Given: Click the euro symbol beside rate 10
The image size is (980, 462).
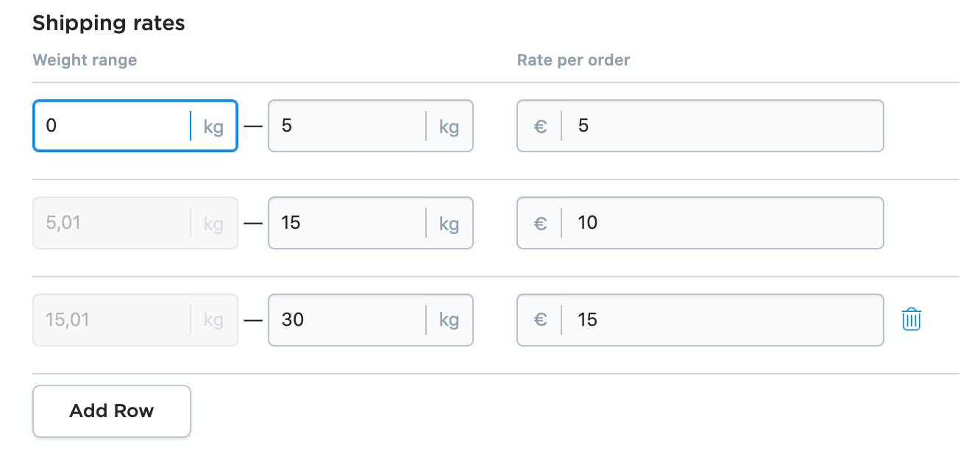Looking at the screenshot, I should [x=540, y=223].
